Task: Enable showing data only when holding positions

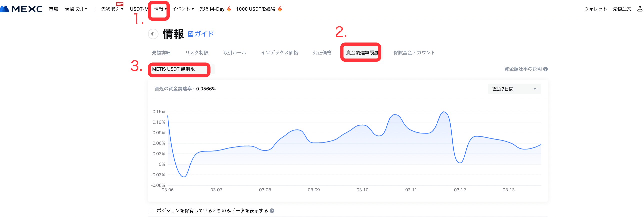Action: point(150,211)
